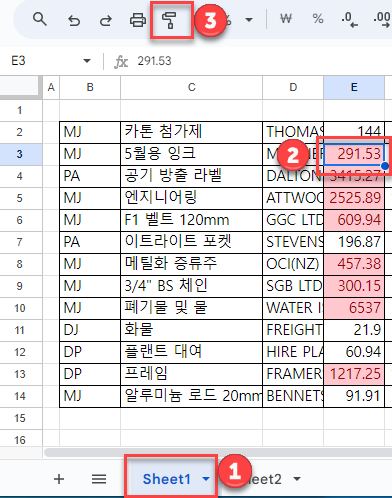Click cell containing GGC LTD
The image size is (392, 498).
[293, 220]
